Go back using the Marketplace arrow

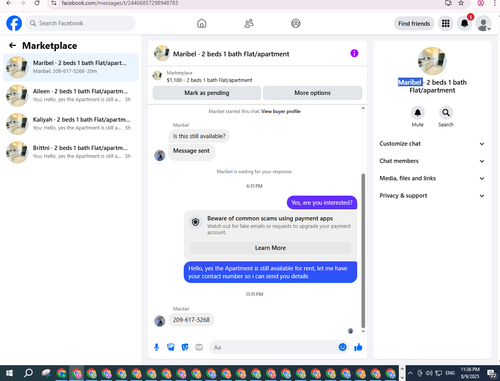[13, 46]
